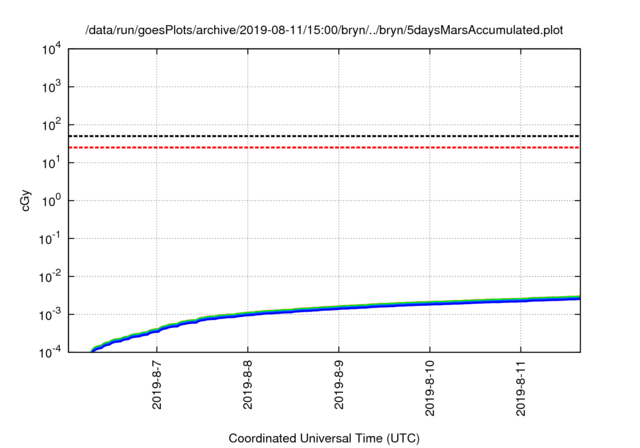
Task: Click the Coordinated Universal Time (UTC) axis label
Action: [x=324, y=438]
